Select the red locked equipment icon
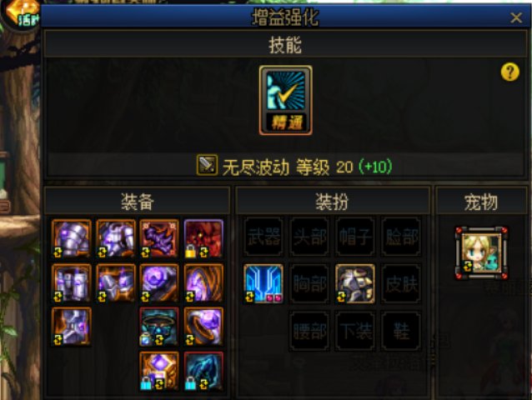 203,238
